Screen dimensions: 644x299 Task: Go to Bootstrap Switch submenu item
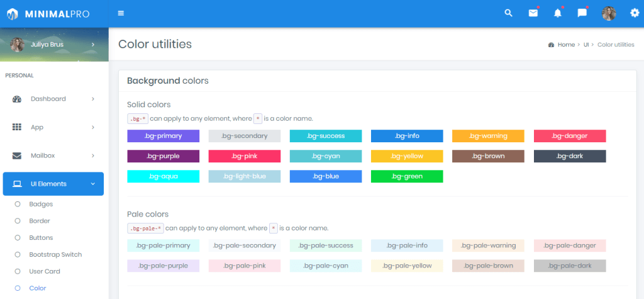(55, 254)
